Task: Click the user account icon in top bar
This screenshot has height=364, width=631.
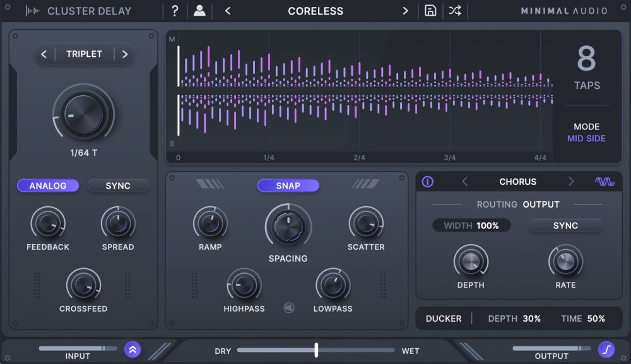Action: (x=199, y=11)
